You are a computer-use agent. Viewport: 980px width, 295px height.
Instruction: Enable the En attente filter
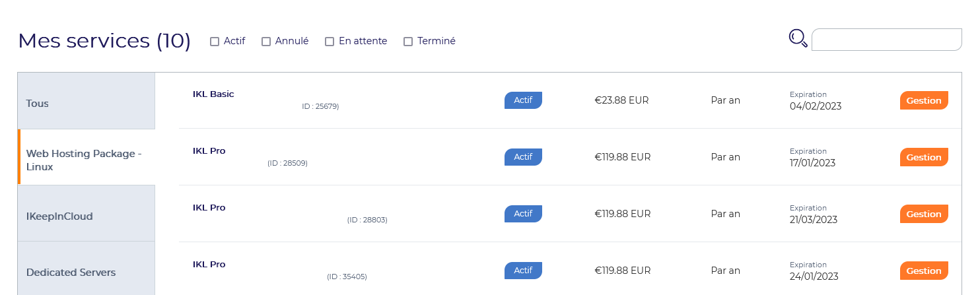330,42
